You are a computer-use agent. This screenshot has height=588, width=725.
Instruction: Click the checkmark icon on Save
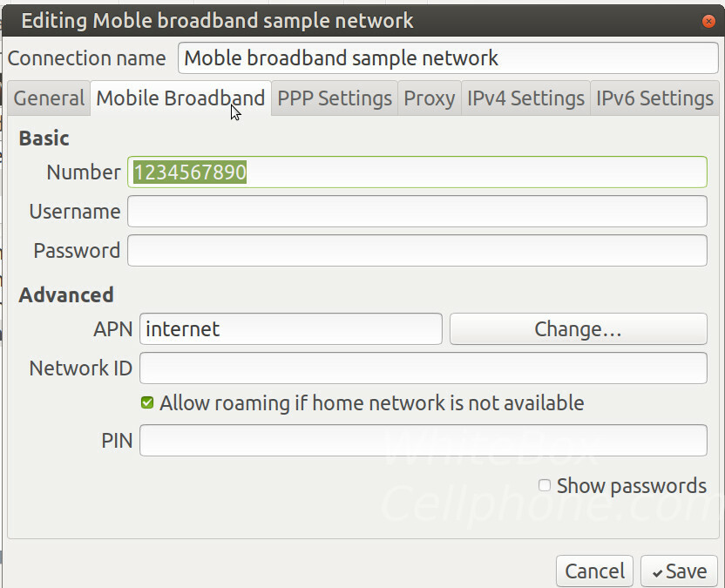pyautogui.click(x=657, y=573)
